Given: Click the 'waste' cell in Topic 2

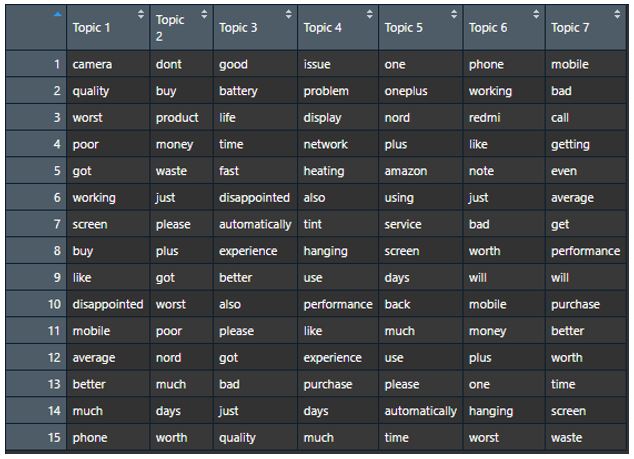Looking at the screenshot, I should (x=182, y=171).
